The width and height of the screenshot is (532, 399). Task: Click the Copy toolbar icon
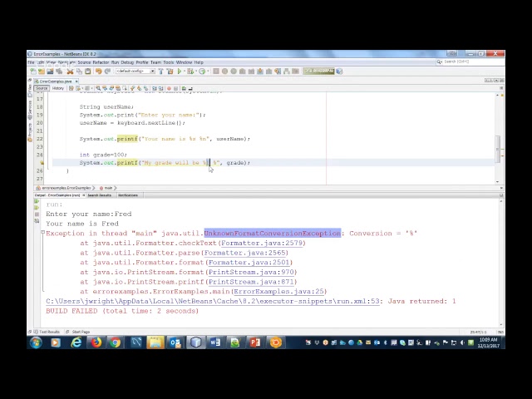pyautogui.click(x=79, y=71)
